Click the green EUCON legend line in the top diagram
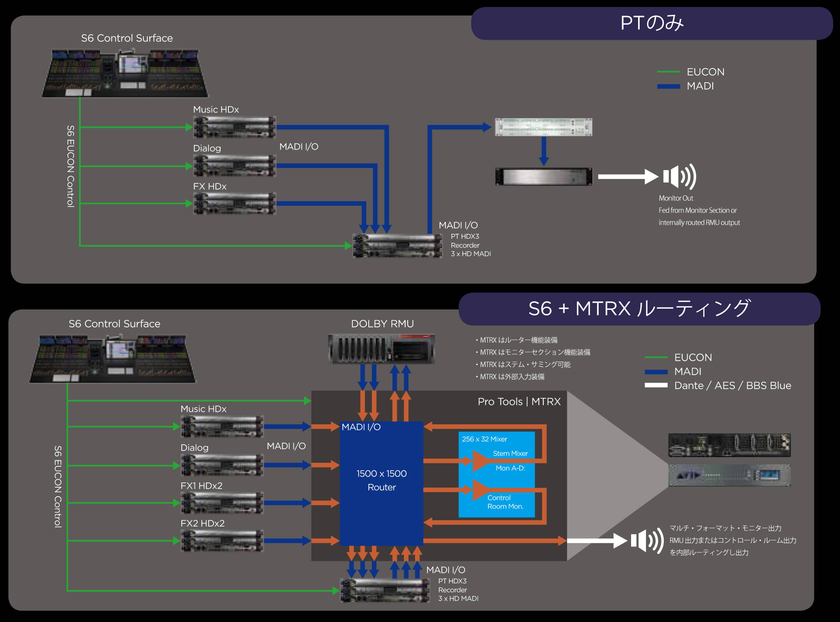This screenshot has height=622, width=840. click(x=668, y=72)
